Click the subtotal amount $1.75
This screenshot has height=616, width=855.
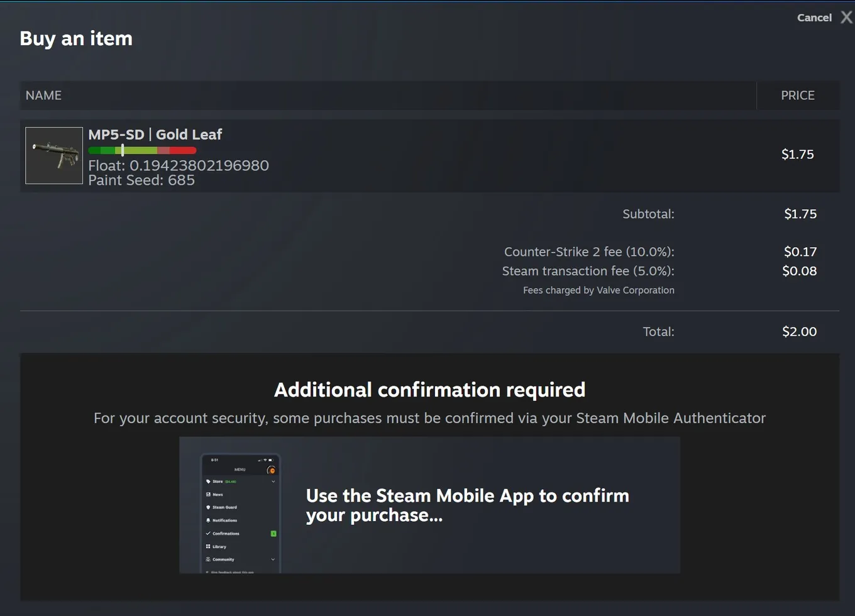tap(800, 214)
